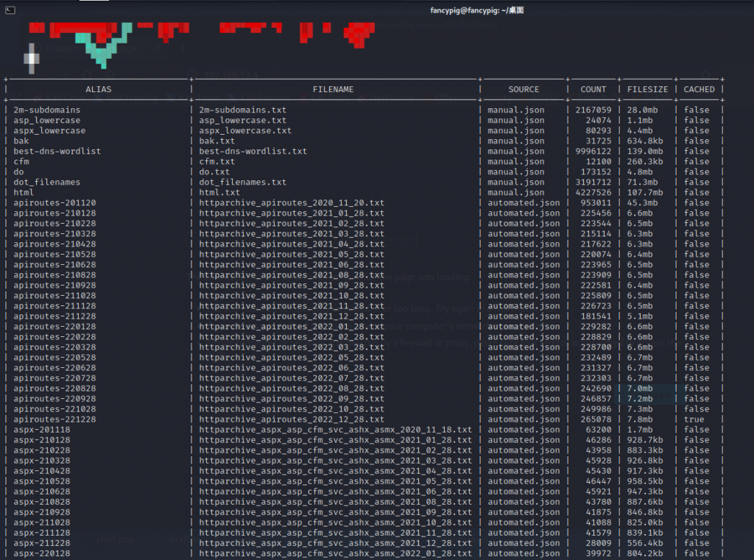
Task: Click count value 181541
Action: click(x=595, y=316)
